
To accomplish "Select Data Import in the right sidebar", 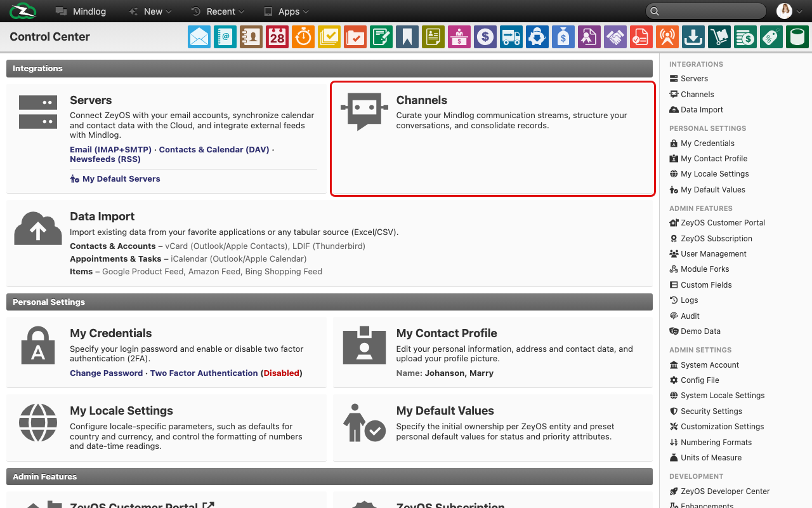I will pos(696,110).
